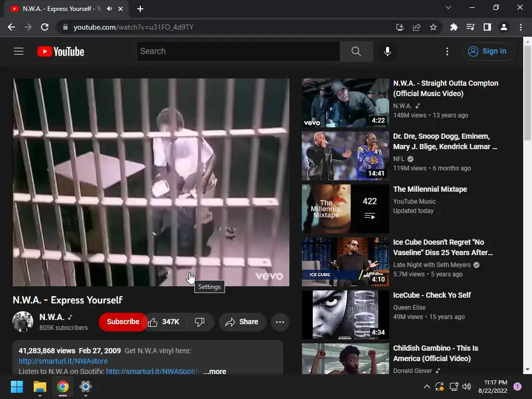Screen dimensions: 532x399
Task: Open YouTube settings three-dot menu
Action: (447, 51)
